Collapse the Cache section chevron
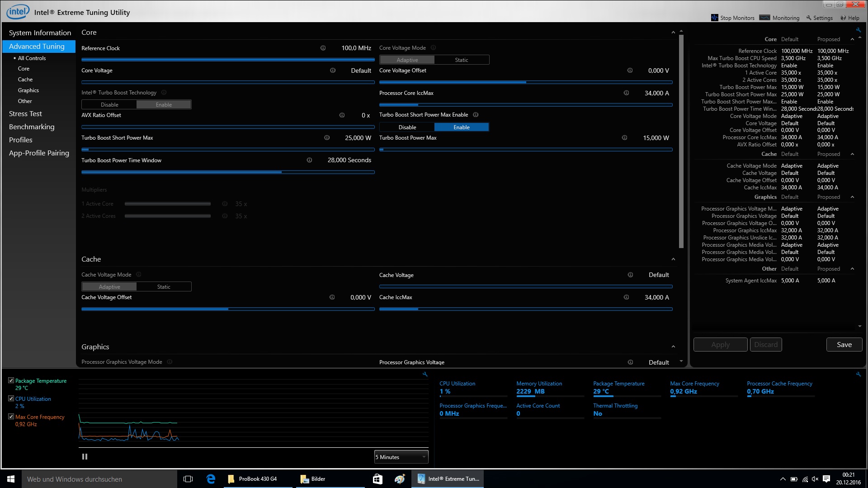The height and width of the screenshot is (488, 868). pos(673,259)
